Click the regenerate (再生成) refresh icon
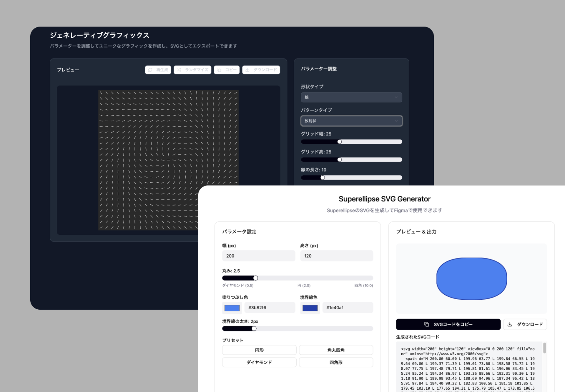 point(150,70)
